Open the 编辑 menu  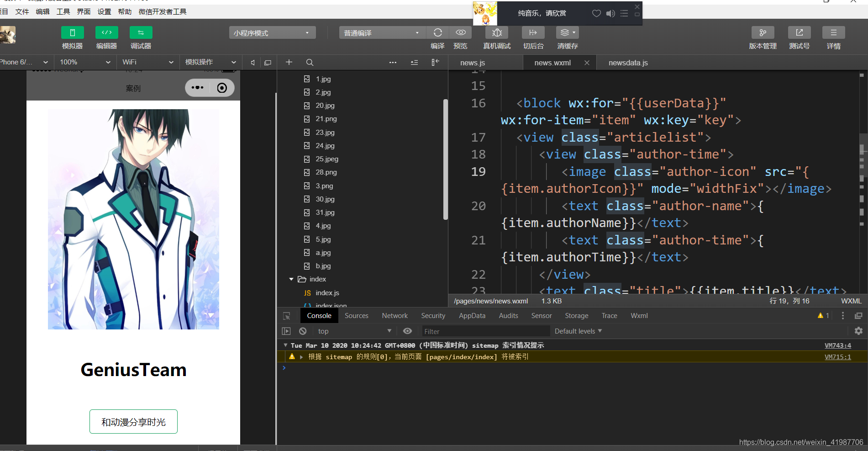[x=42, y=11]
